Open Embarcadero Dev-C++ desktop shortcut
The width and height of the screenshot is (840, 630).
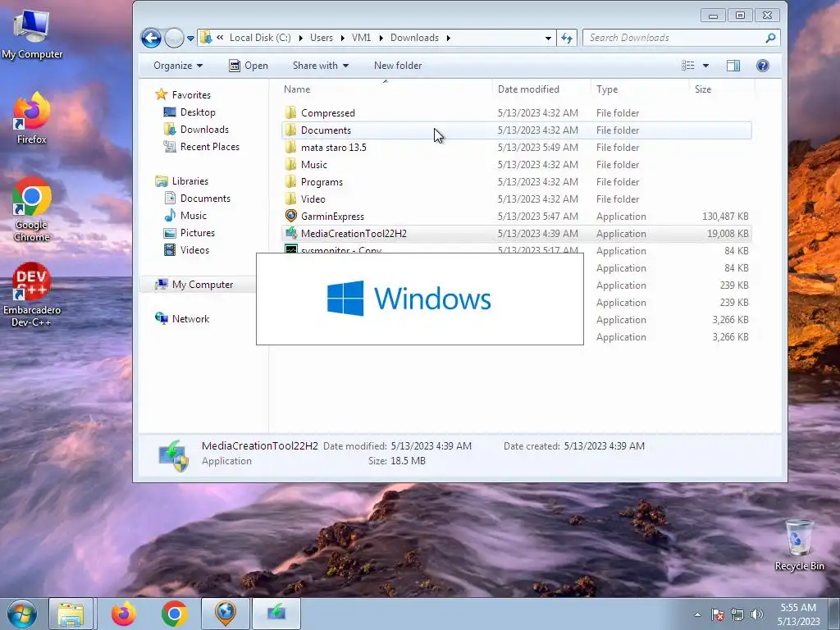coord(32,294)
